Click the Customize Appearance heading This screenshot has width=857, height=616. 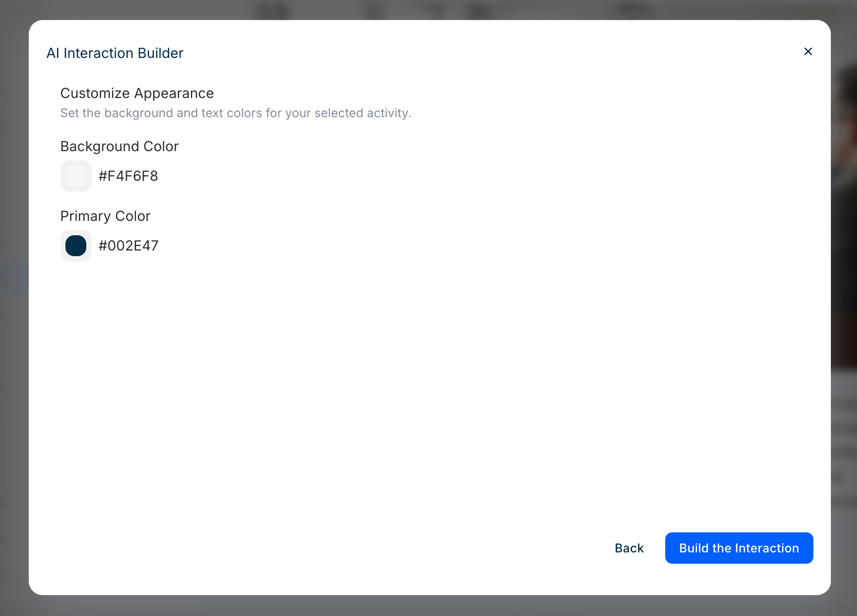tap(137, 93)
